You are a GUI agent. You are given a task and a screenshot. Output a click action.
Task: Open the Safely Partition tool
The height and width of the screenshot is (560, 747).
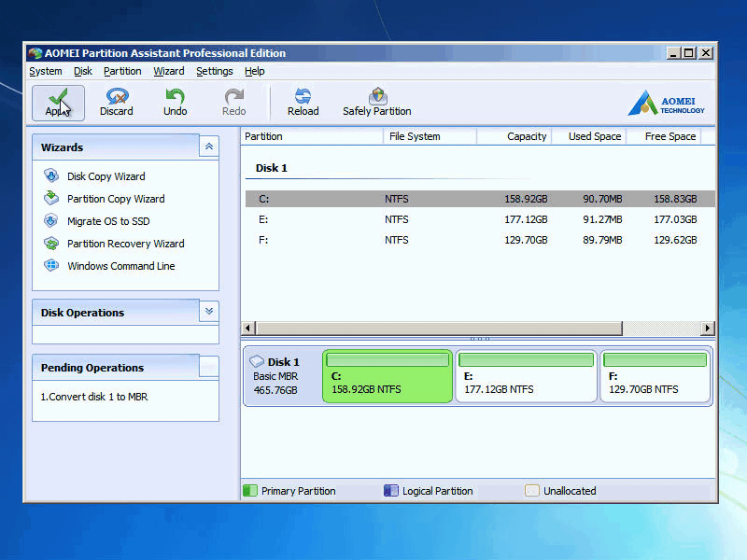[377, 102]
